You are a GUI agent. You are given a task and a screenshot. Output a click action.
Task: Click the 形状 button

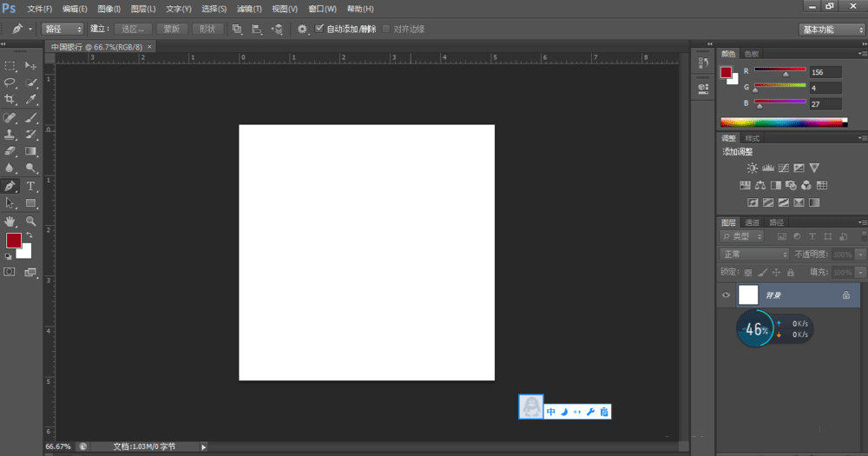tap(207, 29)
